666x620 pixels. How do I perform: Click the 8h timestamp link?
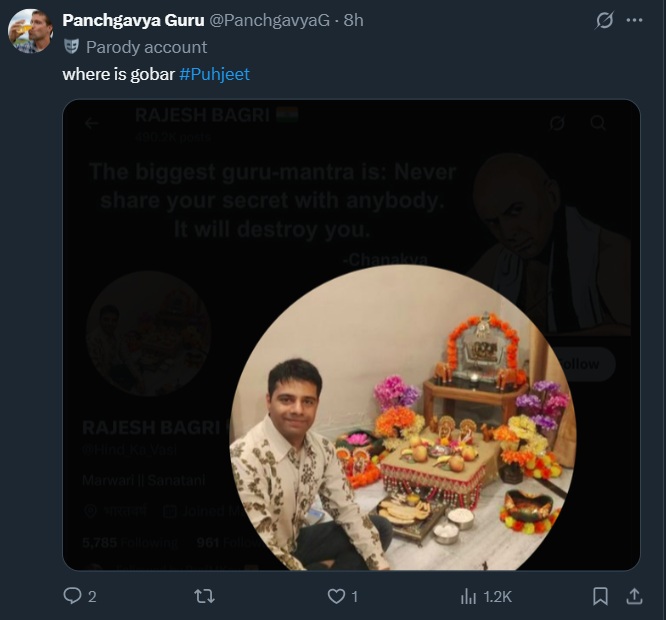[354, 21]
